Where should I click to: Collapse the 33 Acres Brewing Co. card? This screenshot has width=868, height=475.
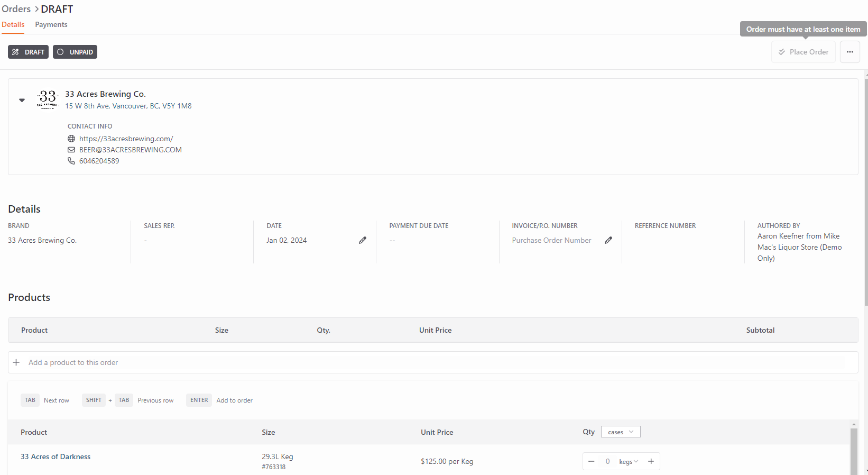[x=22, y=100]
